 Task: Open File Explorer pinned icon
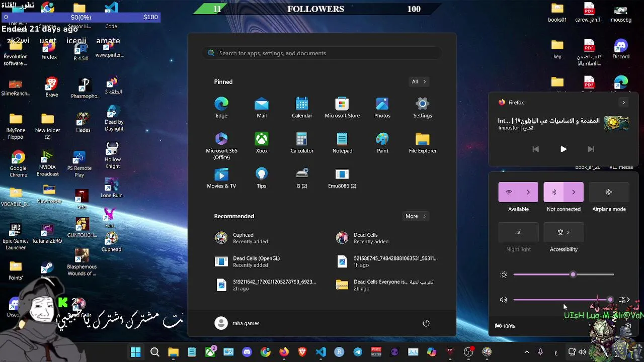(423, 143)
